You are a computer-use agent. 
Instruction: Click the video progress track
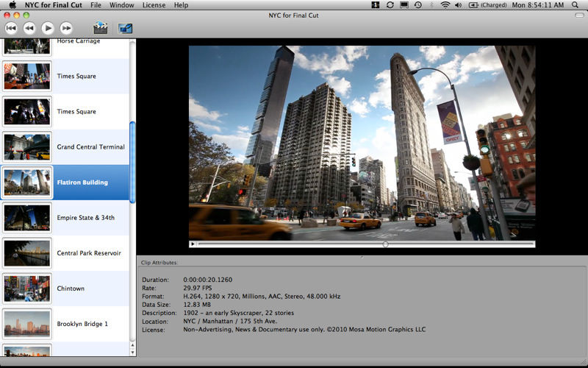point(365,244)
